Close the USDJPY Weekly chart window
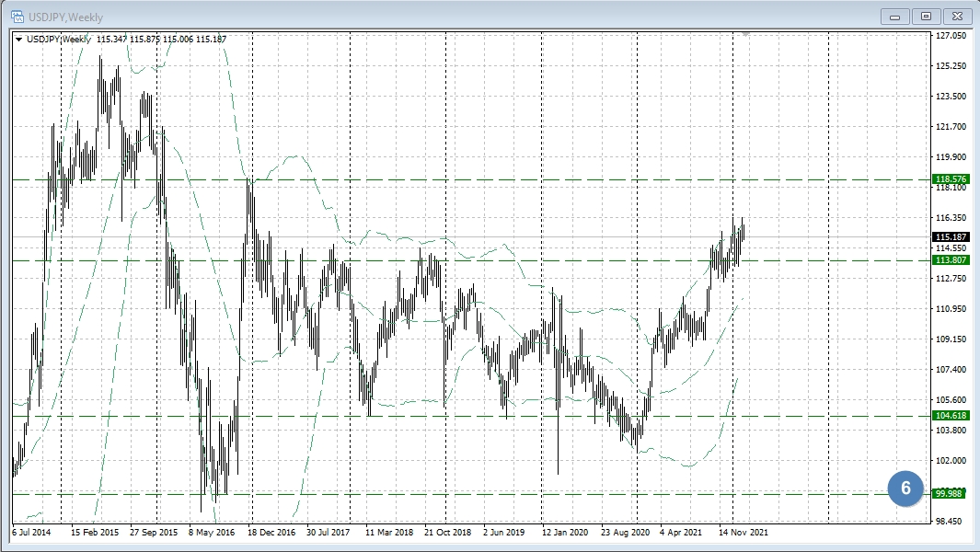The height and width of the screenshot is (552, 980). click(x=957, y=16)
